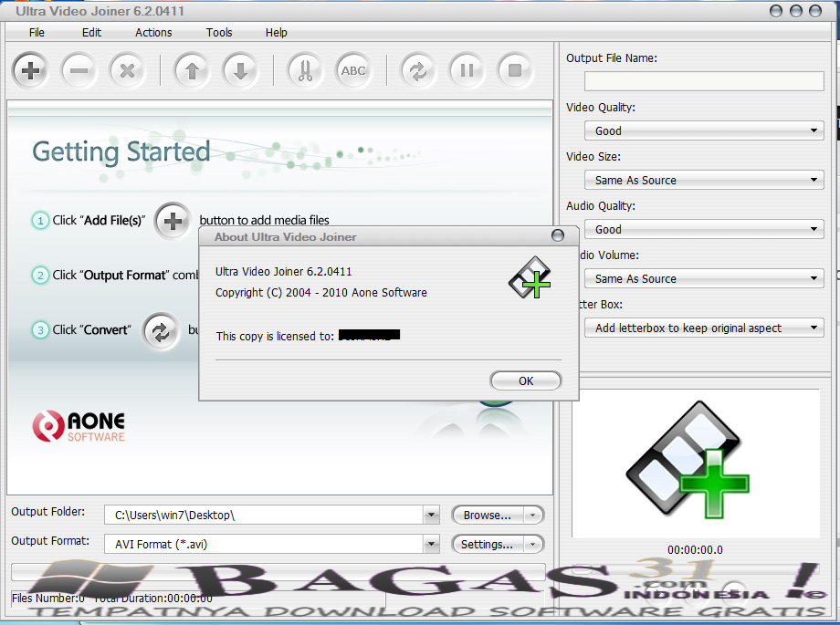
Task: Open the Edit menu
Action: click(x=91, y=33)
